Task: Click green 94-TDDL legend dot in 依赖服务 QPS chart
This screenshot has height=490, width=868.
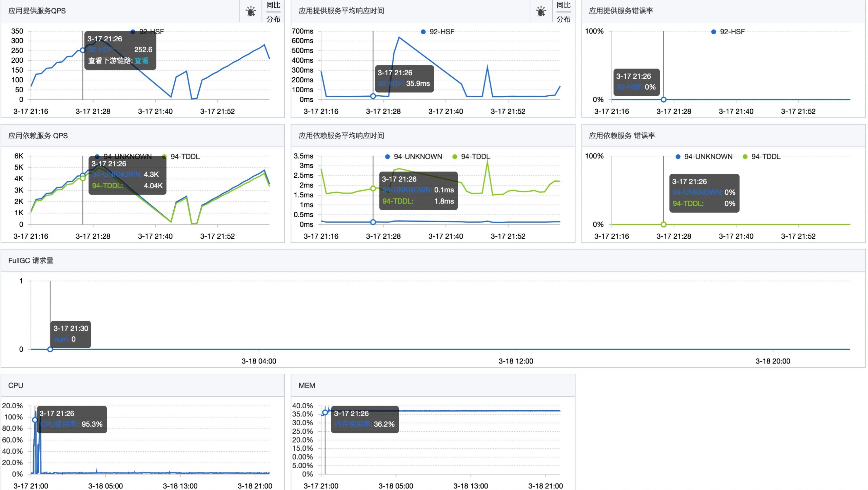Action: tap(164, 157)
